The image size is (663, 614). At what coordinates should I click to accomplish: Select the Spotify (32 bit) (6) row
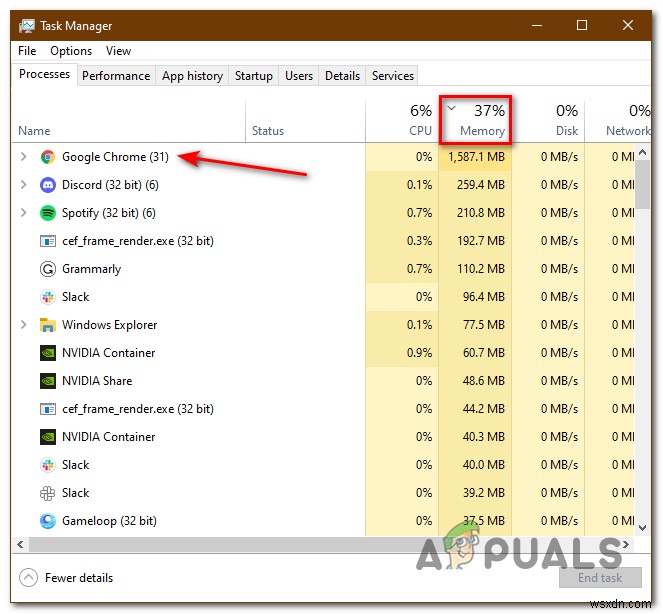click(323, 213)
